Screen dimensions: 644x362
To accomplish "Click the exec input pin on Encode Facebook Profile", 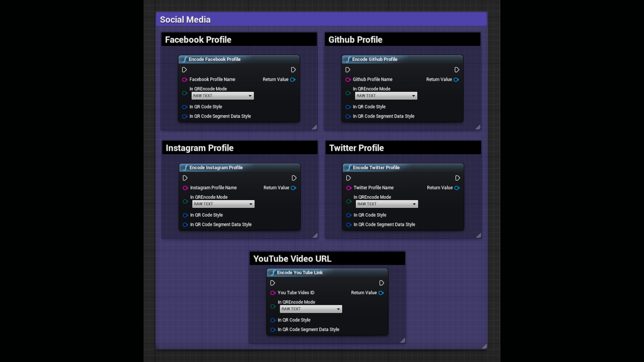I will [x=185, y=70].
